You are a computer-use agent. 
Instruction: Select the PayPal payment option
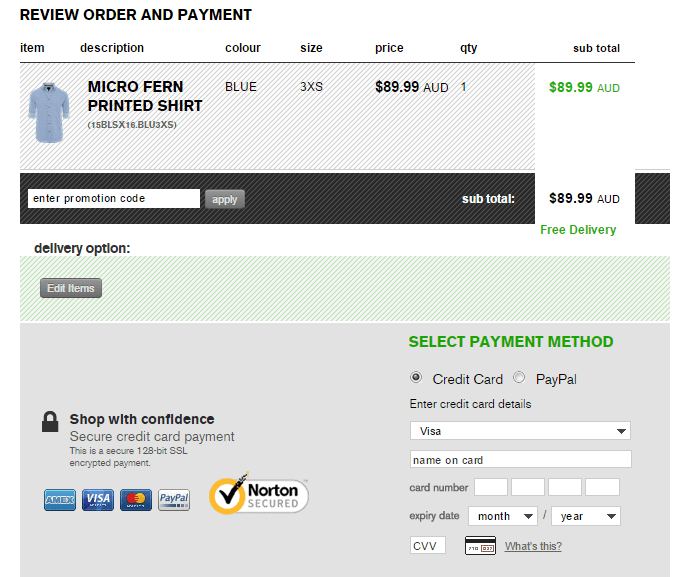point(519,378)
